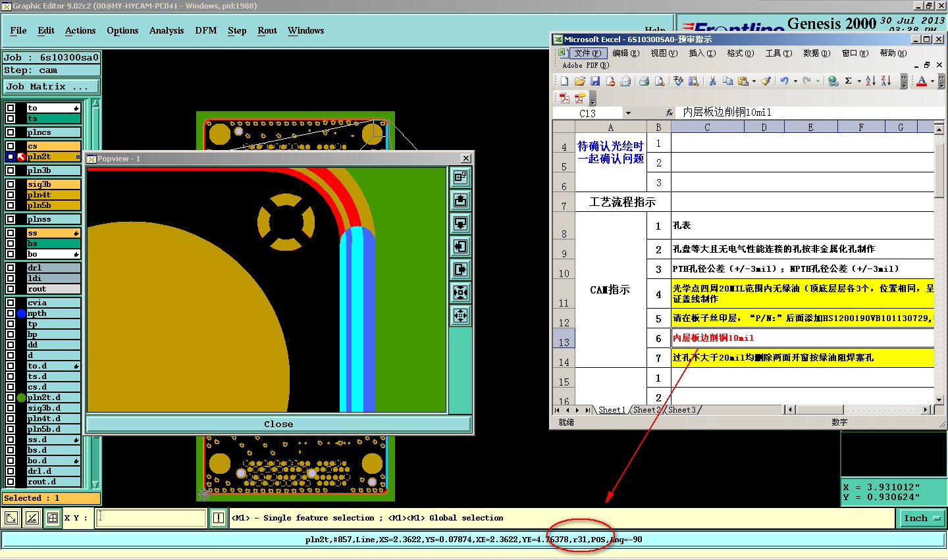The image size is (948, 560).
Task: Click the Font Color red A icon
Action: (922, 81)
